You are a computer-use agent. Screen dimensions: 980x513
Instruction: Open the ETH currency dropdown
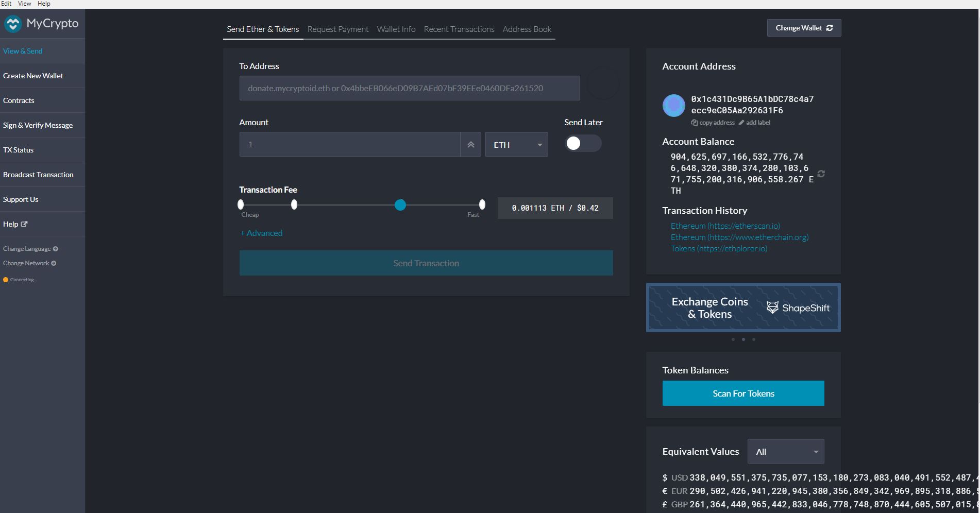click(x=517, y=145)
